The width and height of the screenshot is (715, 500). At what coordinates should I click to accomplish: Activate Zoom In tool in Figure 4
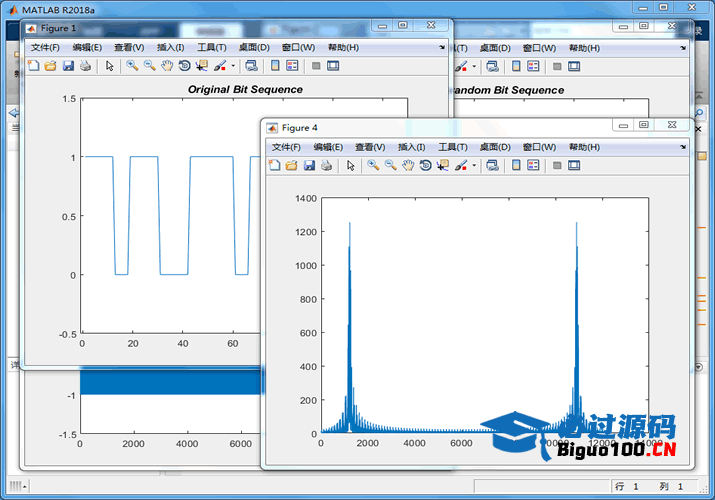coord(373,165)
